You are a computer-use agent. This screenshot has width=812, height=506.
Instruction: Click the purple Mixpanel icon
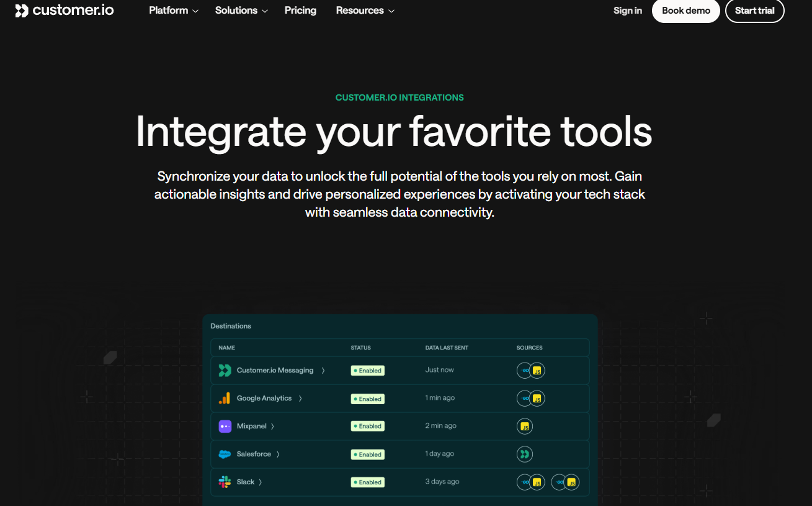pos(225,427)
